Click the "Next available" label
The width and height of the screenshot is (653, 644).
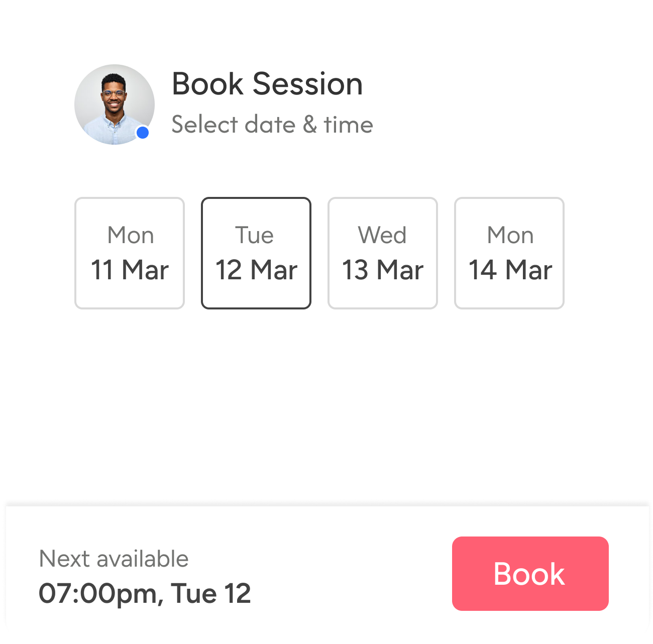click(114, 559)
